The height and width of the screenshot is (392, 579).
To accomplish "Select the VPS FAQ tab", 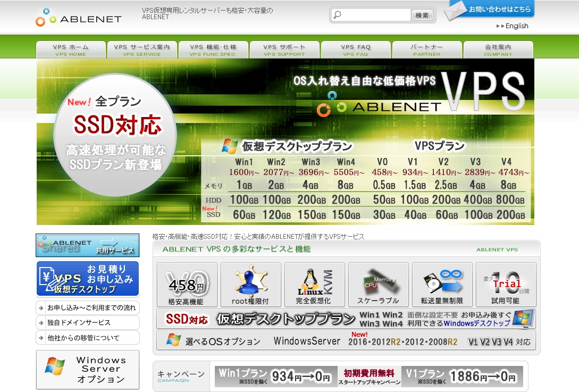I will [x=356, y=50].
